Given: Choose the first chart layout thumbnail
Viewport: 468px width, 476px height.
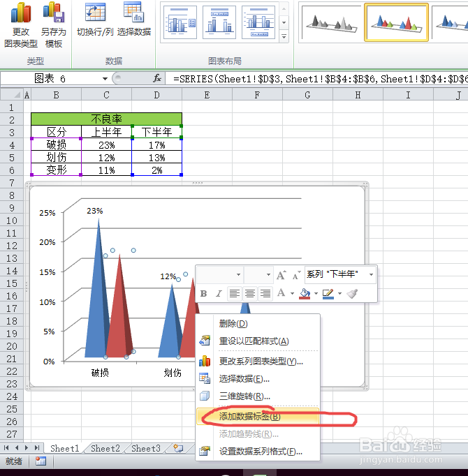Looking at the screenshot, I should coord(180,22).
